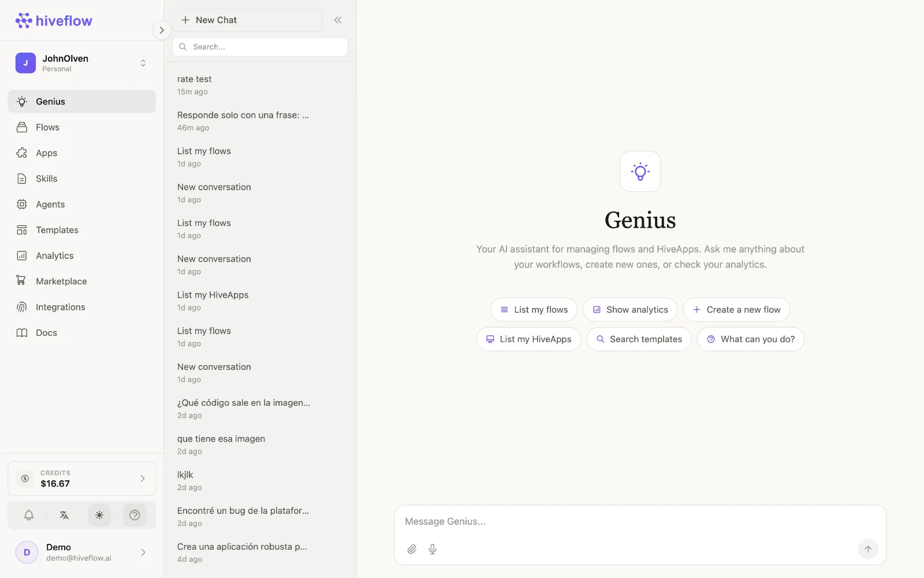The width and height of the screenshot is (924, 578).
Task: Open the Templates section
Action: [81, 230]
